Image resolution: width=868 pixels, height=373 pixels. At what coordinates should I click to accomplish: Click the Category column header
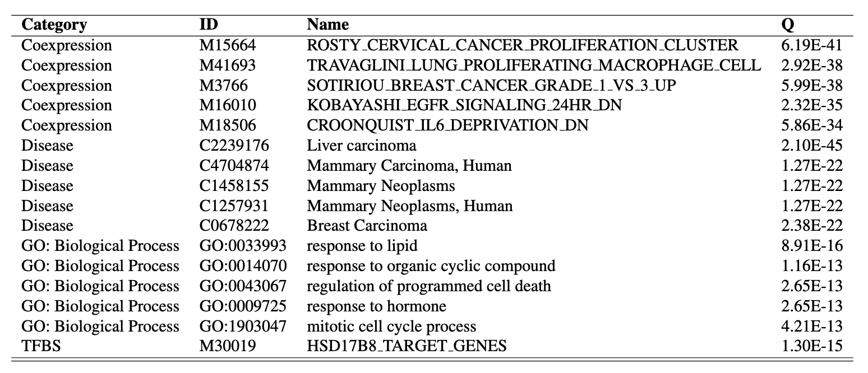coord(54,25)
